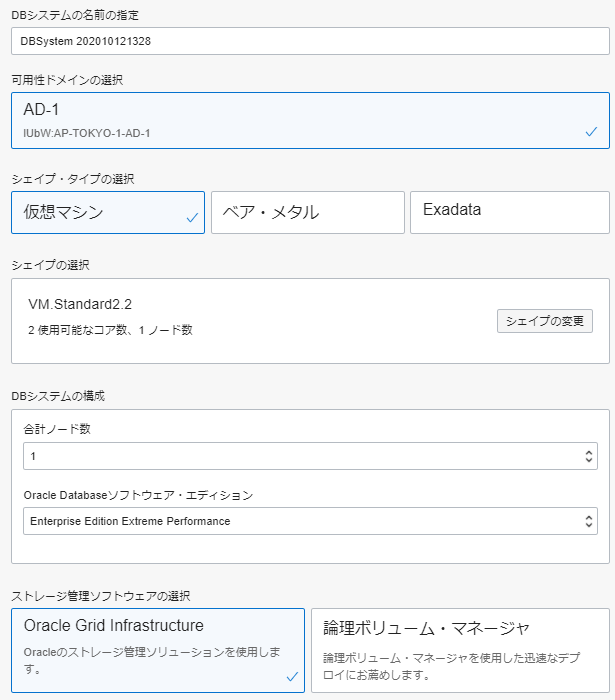
Task: Click the 'シェイプ・タイプの選択' label
Action: click(73, 179)
